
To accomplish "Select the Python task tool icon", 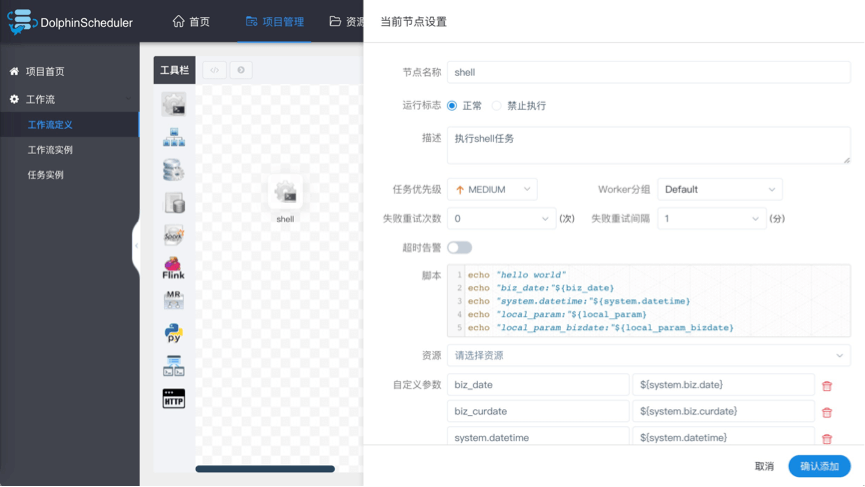I will (x=174, y=333).
